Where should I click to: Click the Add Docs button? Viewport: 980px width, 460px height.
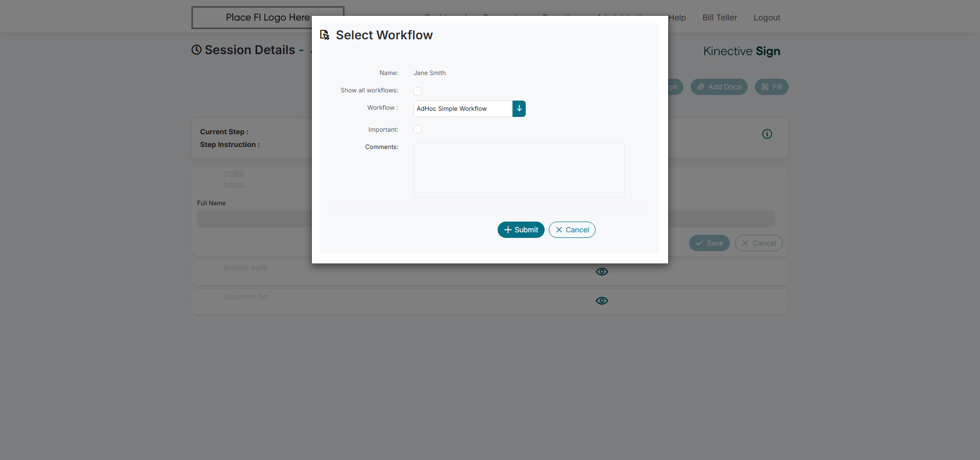click(x=719, y=87)
